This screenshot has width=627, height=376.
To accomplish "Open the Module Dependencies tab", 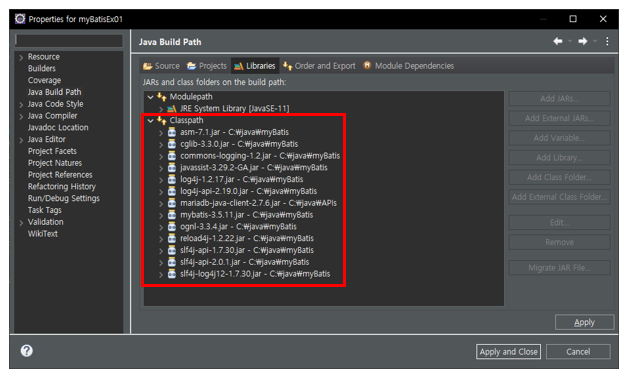I will point(408,66).
